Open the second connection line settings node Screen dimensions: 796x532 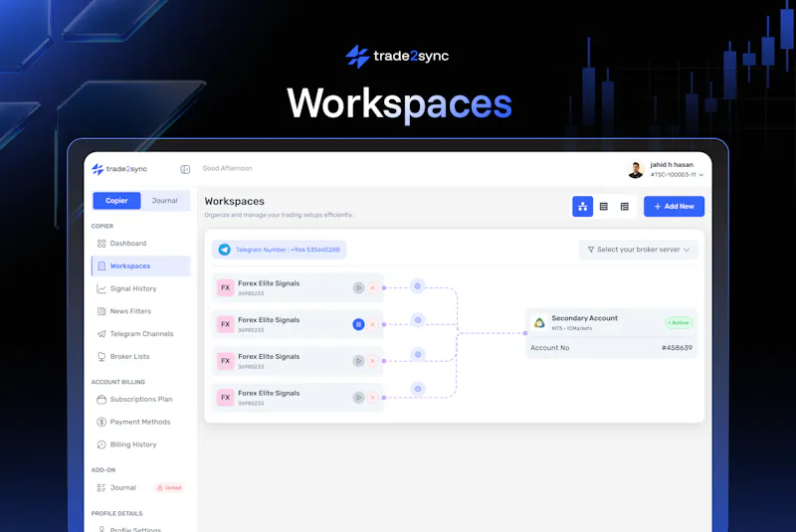pyautogui.click(x=418, y=320)
